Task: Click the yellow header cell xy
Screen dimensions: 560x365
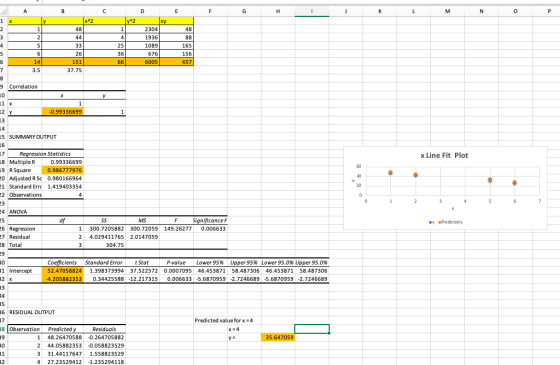Action: tap(176, 21)
